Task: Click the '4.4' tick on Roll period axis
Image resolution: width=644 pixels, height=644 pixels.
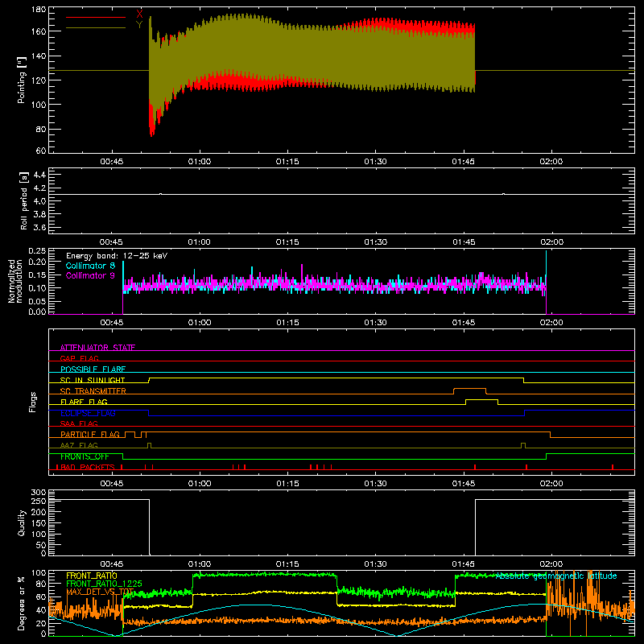Action: coord(39,175)
